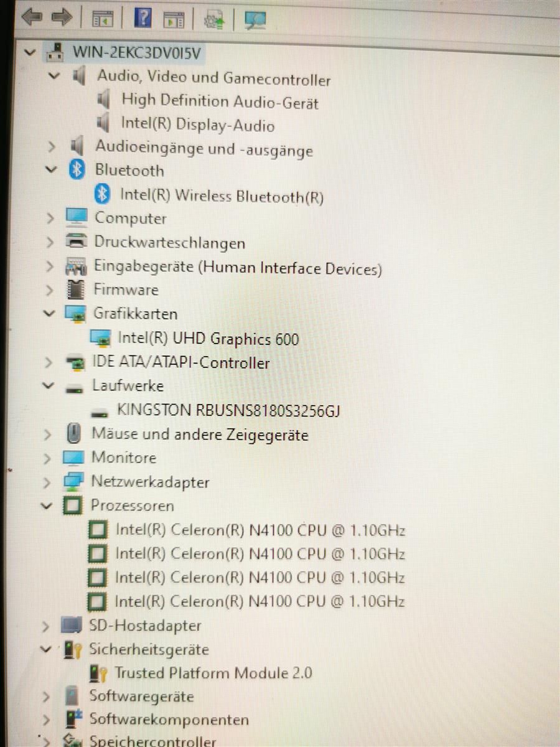Select Intel(R) UHD Graphics 600 adapter
Screen dimensions: 560x747
[208, 339]
